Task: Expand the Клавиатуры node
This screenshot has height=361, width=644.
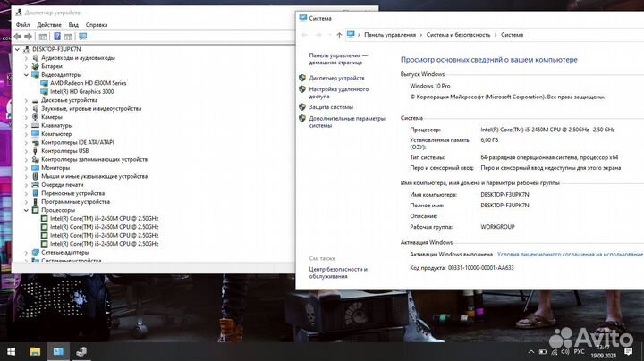Action: [26, 125]
